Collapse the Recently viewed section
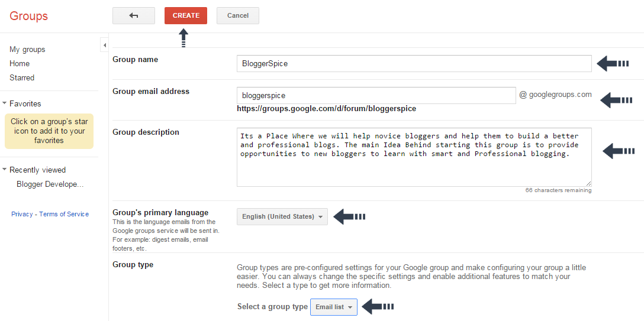The height and width of the screenshot is (321, 644). coord(5,170)
